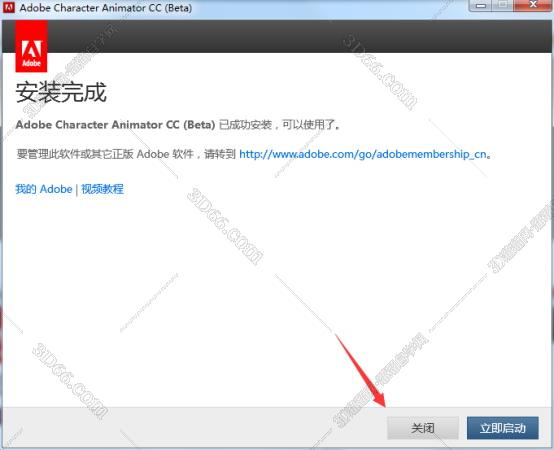Click the red Adobe logo

pyautogui.click(x=31, y=46)
